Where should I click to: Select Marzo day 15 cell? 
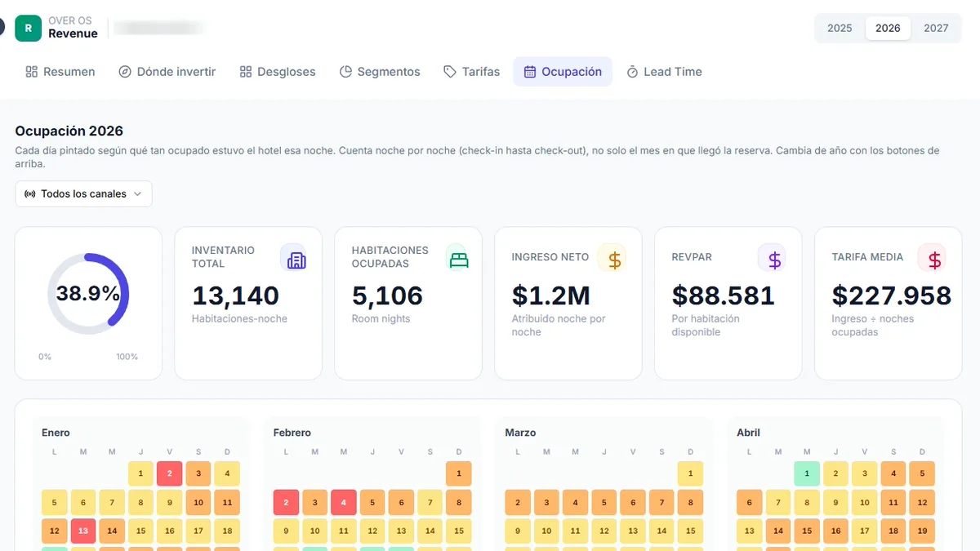click(x=690, y=531)
